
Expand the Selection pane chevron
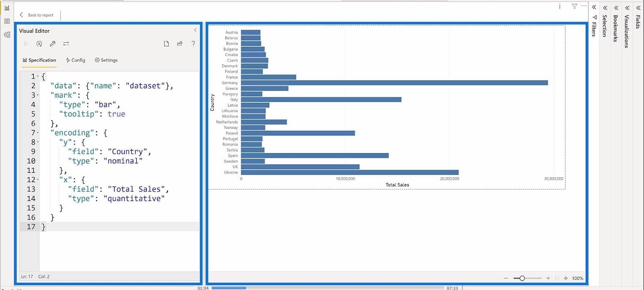tap(605, 8)
